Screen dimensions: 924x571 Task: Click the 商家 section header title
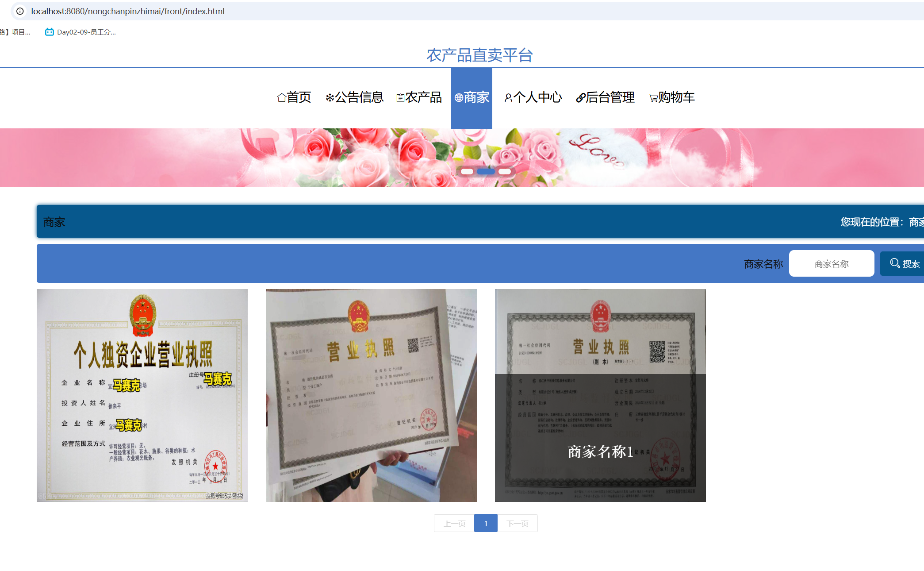point(54,222)
